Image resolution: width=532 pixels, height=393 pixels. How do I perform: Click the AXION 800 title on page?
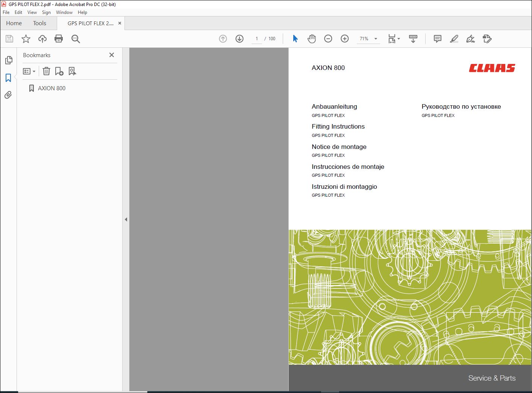pyautogui.click(x=328, y=68)
